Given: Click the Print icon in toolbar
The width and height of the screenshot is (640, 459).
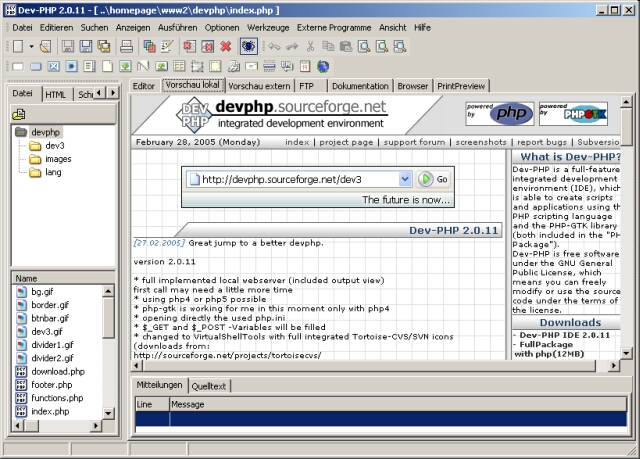Looking at the screenshot, I should coord(128,46).
